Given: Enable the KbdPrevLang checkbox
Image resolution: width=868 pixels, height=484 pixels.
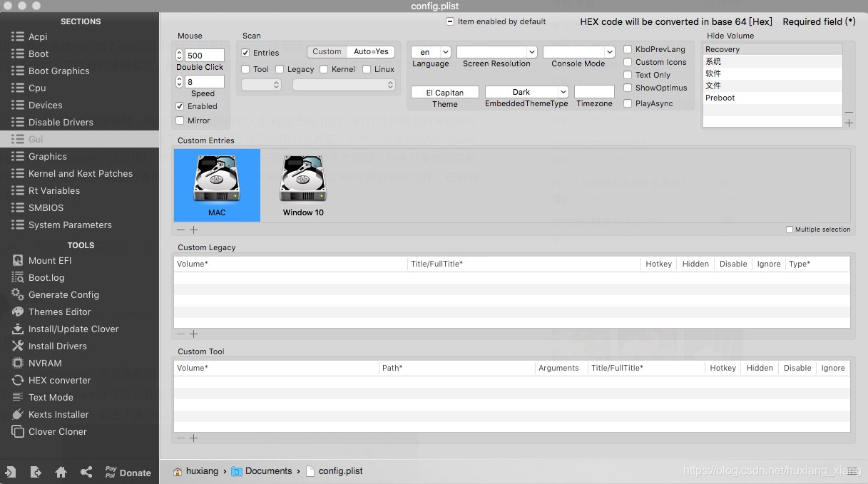Looking at the screenshot, I should tap(628, 49).
